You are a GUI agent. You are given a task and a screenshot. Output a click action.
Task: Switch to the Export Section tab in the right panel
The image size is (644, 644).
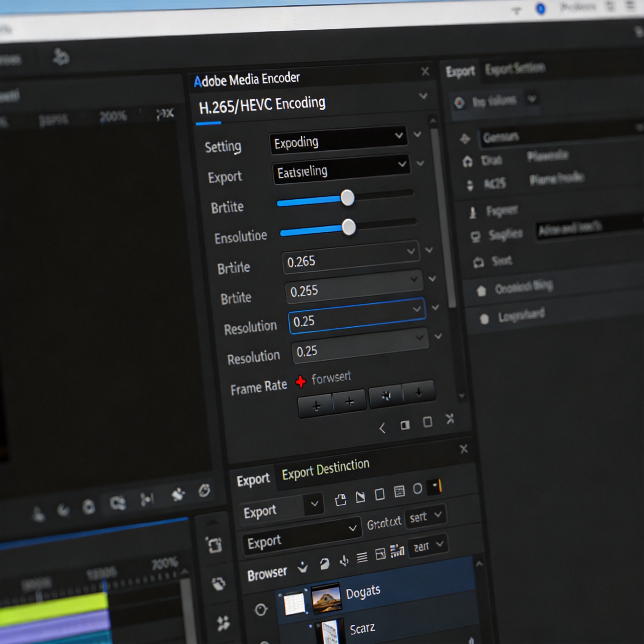point(515,68)
